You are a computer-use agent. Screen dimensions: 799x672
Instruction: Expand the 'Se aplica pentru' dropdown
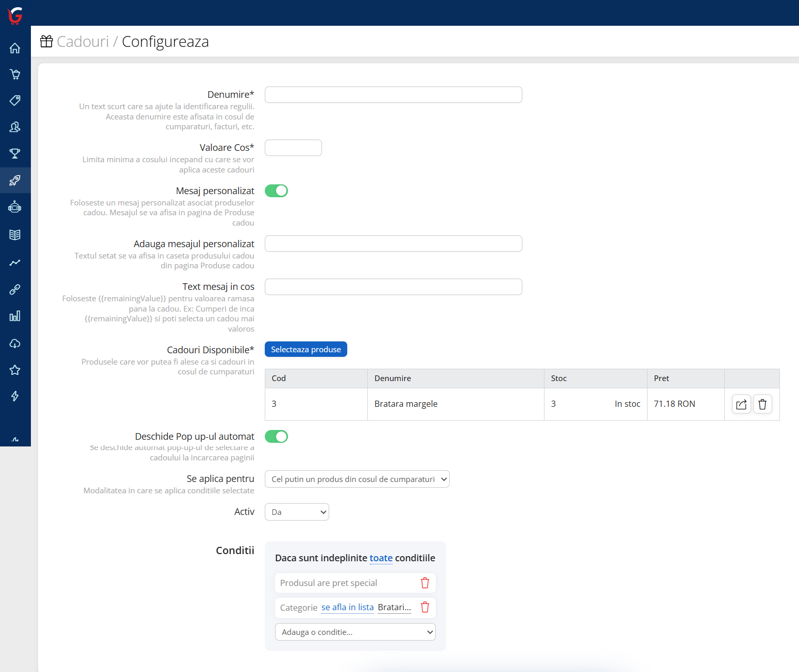(x=357, y=479)
